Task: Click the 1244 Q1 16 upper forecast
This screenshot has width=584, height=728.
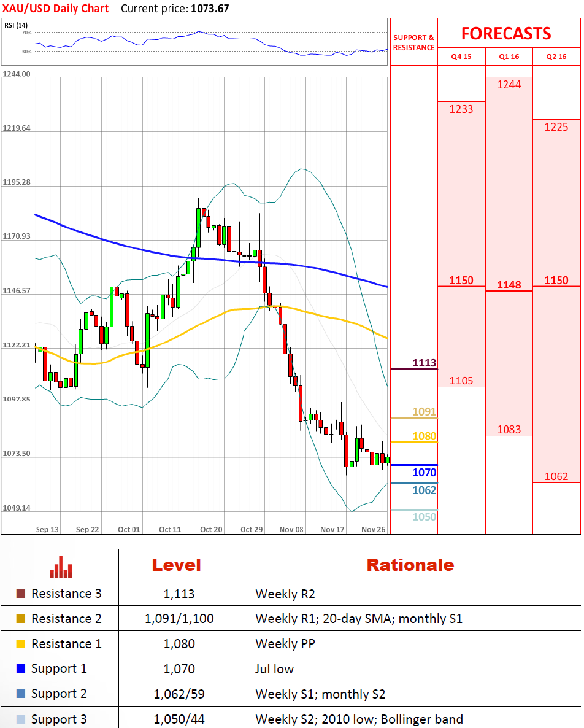Action: (509, 85)
